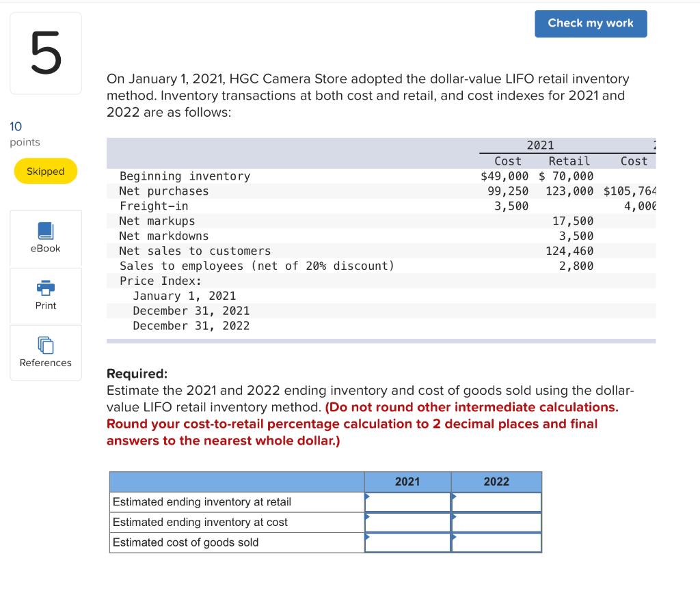The image size is (700, 610).
Task: Select the 2021 column header in answer table
Action: coord(408,482)
